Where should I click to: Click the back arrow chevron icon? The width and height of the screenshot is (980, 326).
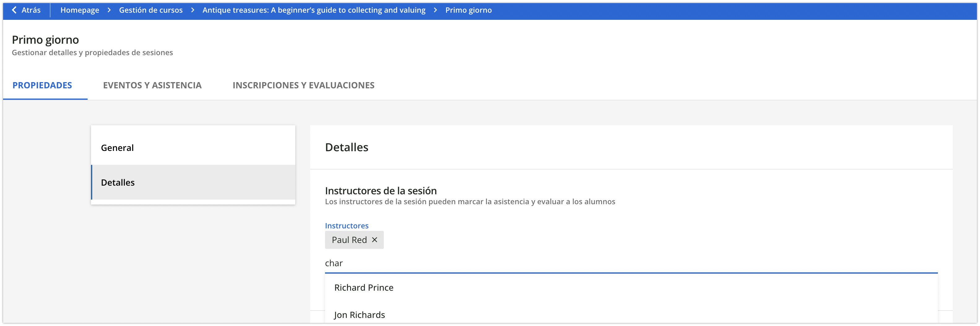(14, 10)
